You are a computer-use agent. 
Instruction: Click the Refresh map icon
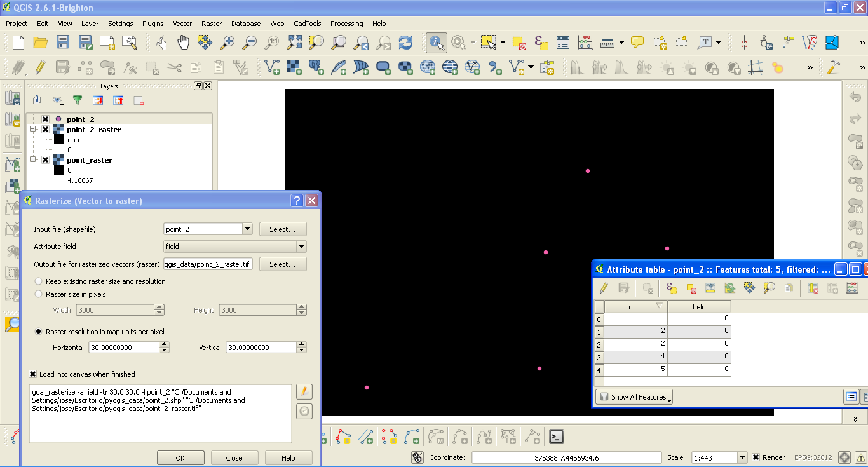(x=405, y=43)
